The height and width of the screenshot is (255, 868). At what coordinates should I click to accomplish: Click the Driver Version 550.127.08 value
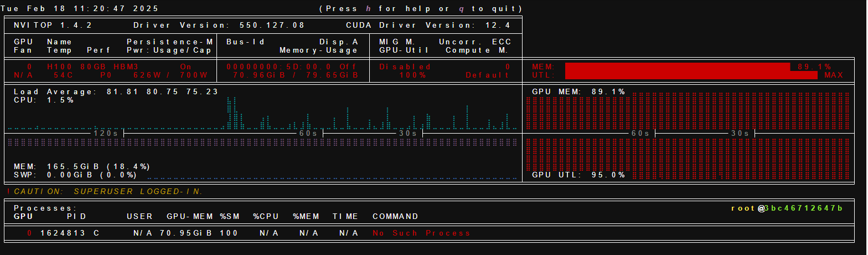(x=272, y=25)
